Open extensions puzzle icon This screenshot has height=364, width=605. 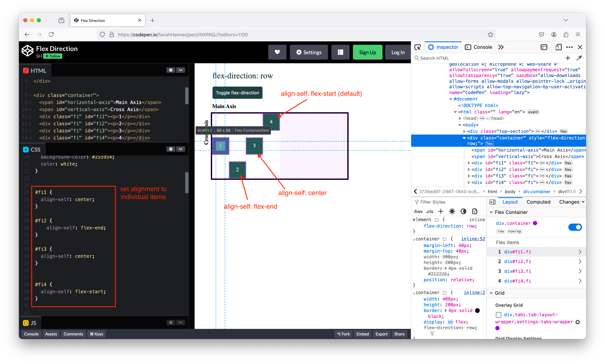[x=566, y=35]
